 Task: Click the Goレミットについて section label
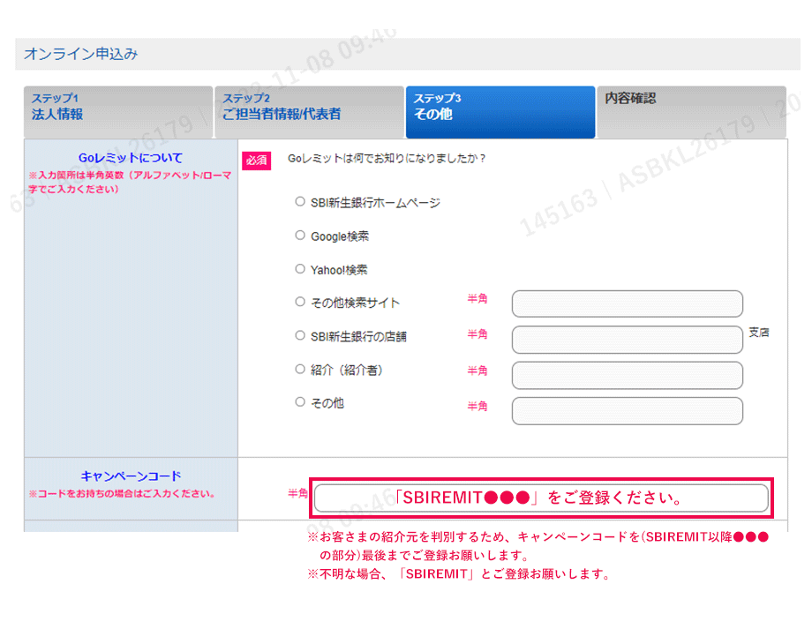coord(131,158)
